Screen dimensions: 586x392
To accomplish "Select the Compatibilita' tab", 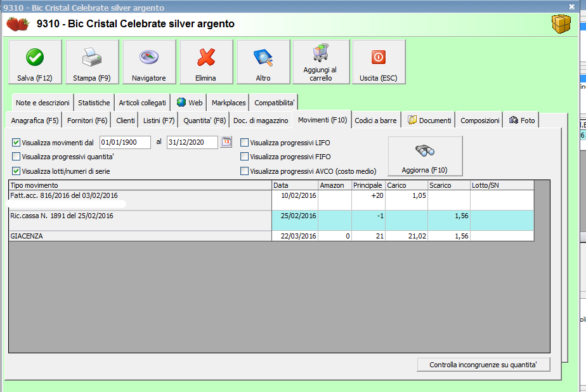I will coord(274,102).
